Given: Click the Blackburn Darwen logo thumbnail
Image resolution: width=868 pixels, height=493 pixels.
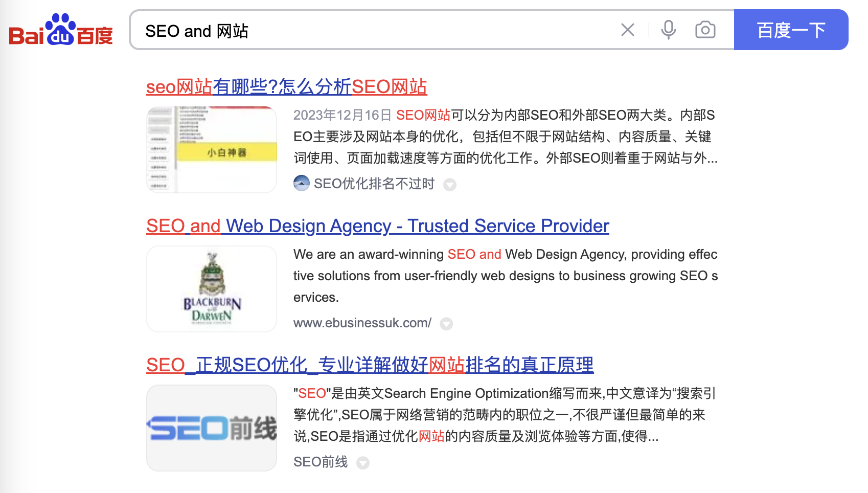Looking at the screenshot, I should (x=212, y=289).
